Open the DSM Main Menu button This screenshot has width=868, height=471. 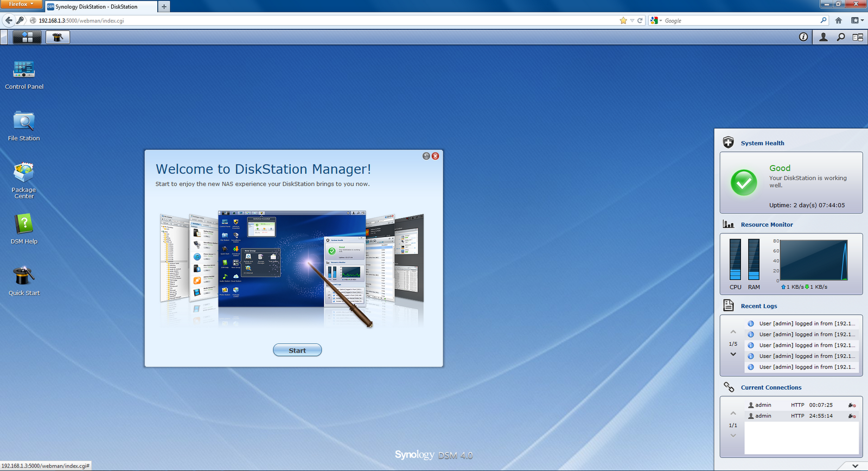click(27, 37)
